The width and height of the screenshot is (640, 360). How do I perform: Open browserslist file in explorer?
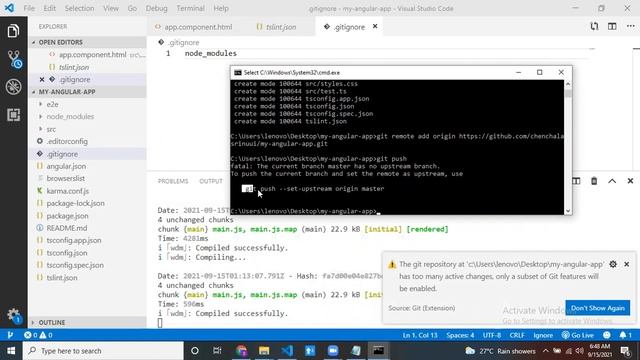point(65,179)
